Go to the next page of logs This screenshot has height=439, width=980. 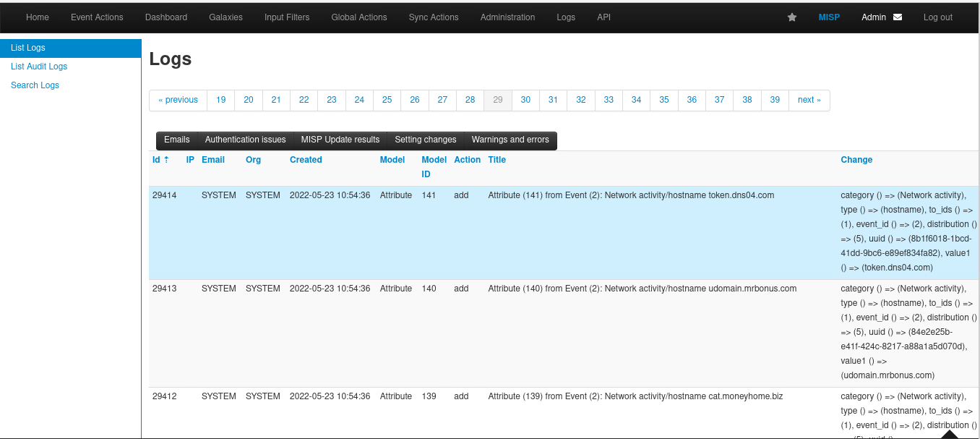pyautogui.click(x=809, y=100)
